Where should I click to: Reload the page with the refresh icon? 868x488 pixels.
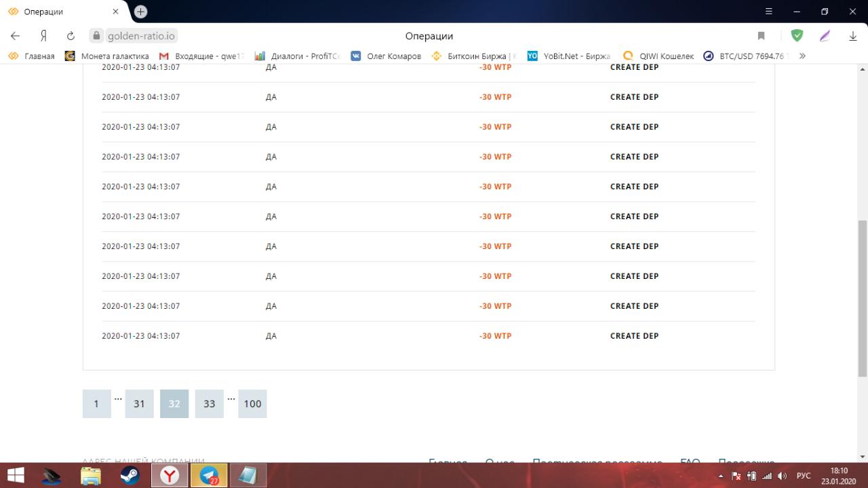(71, 36)
